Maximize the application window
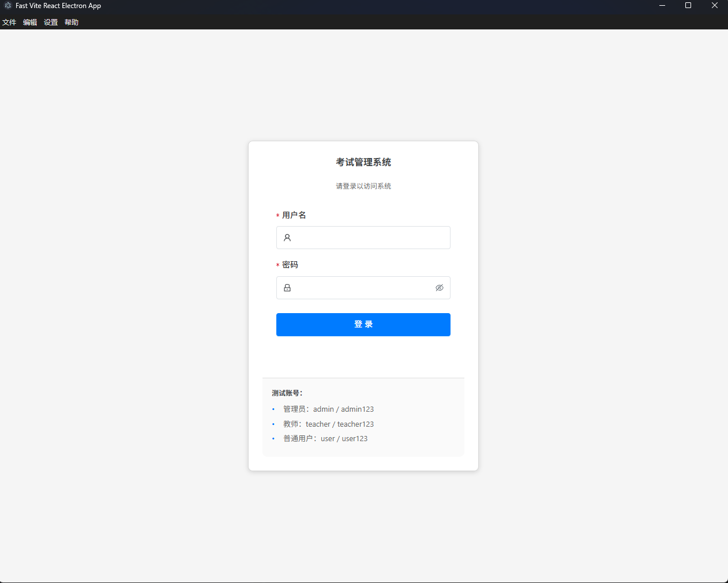 [x=688, y=6]
